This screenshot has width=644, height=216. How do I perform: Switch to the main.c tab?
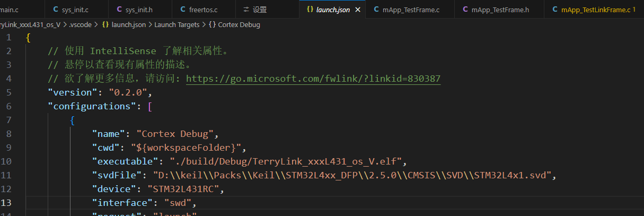click(x=10, y=10)
